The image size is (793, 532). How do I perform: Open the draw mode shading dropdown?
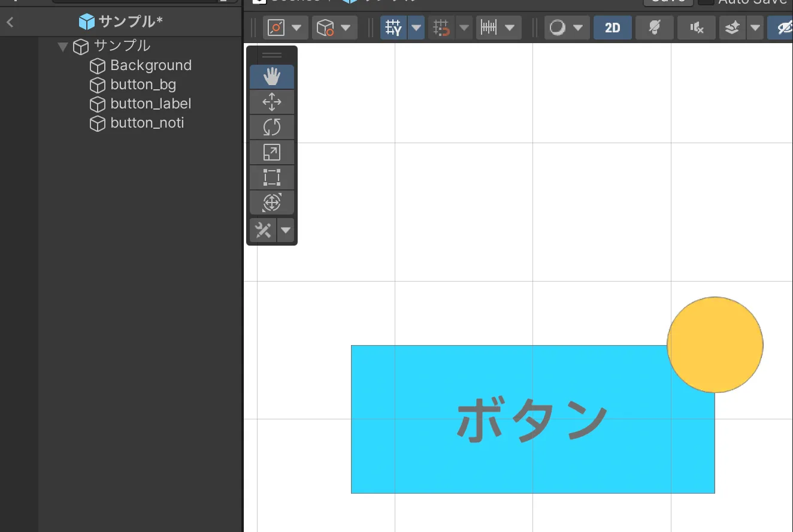pyautogui.click(x=567, y=28)
